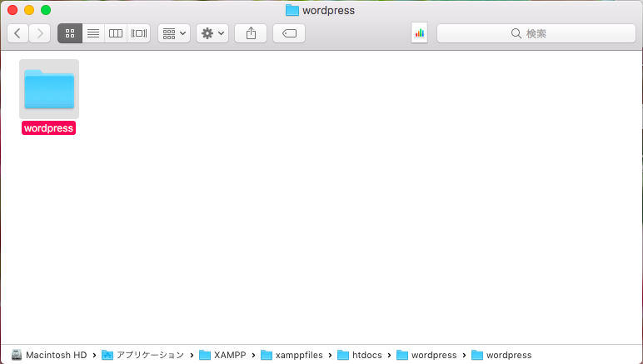Select the wordpress folder icon
This screenshot has width=643, height=364.
49,89
